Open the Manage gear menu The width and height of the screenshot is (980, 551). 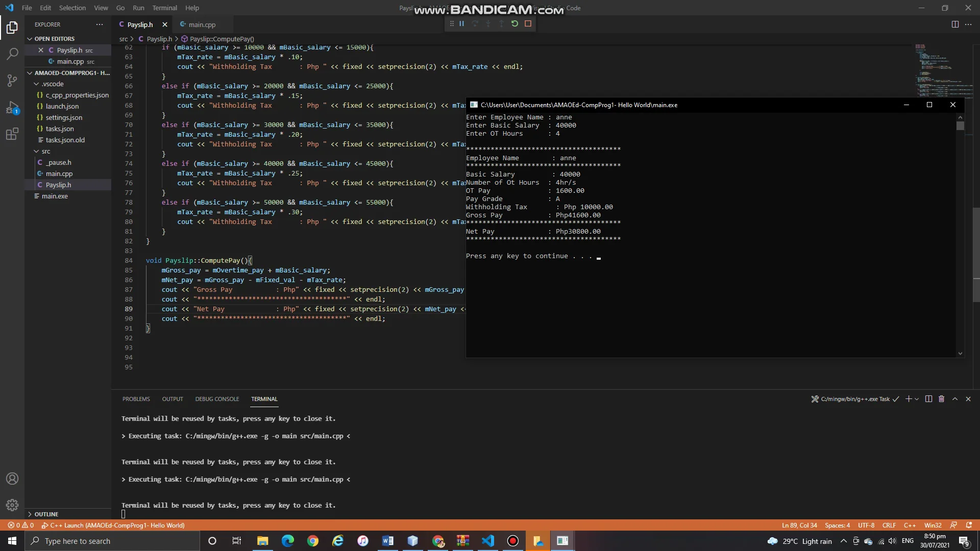12,505
